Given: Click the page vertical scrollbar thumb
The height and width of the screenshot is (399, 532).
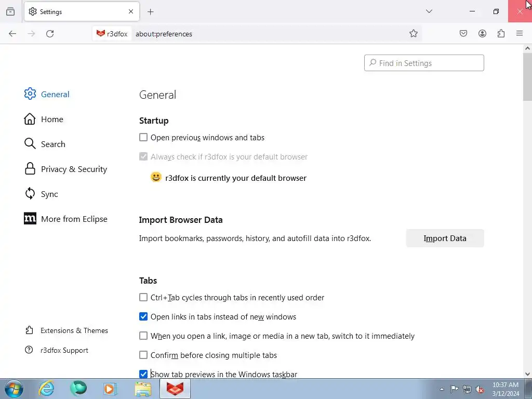Looking at the screenshot, I should tap(527, 77).
